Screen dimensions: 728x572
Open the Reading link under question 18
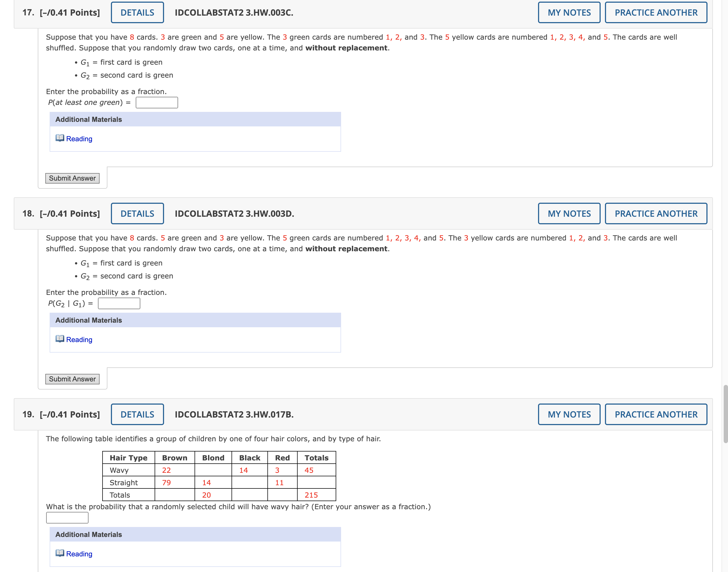tap(79, 340)
